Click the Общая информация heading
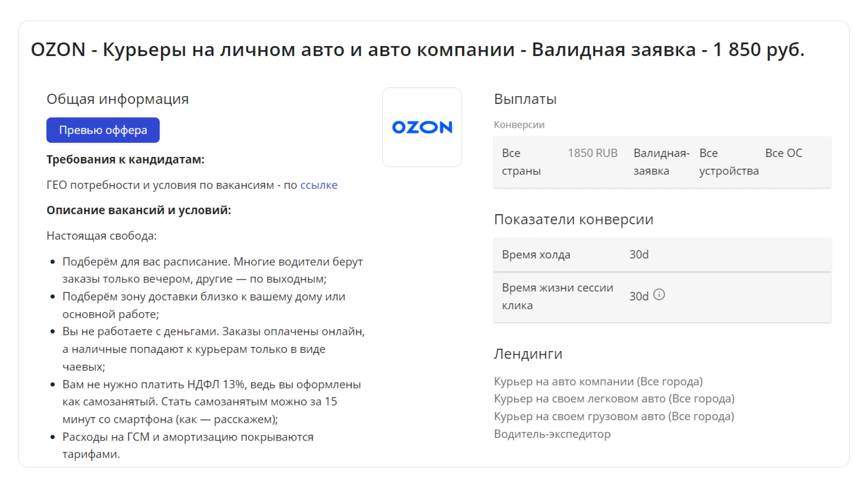 118,99
